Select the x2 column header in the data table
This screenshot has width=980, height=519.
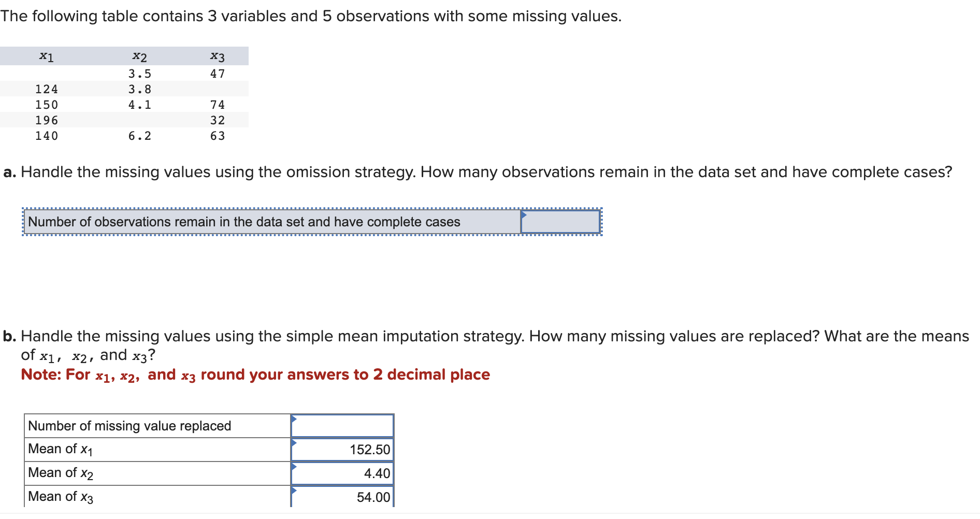point(139,56)
